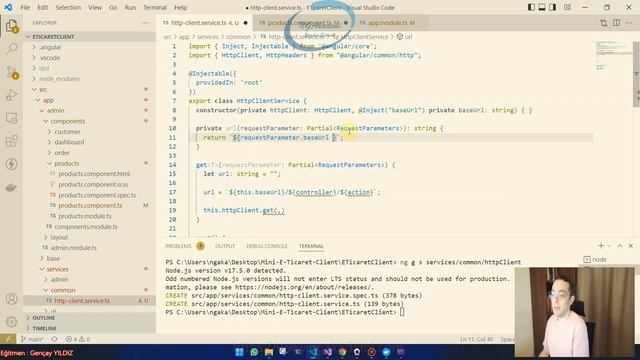Open the Help menu
The image size is (640, 360).
[180, 7]
